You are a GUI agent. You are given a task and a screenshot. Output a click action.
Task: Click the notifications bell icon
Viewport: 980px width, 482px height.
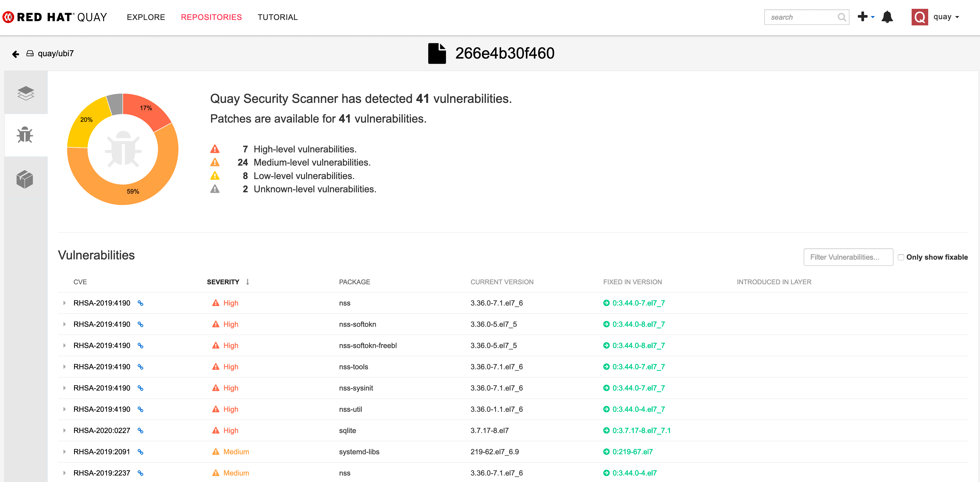pyautogui.click(x=887, y=17)
